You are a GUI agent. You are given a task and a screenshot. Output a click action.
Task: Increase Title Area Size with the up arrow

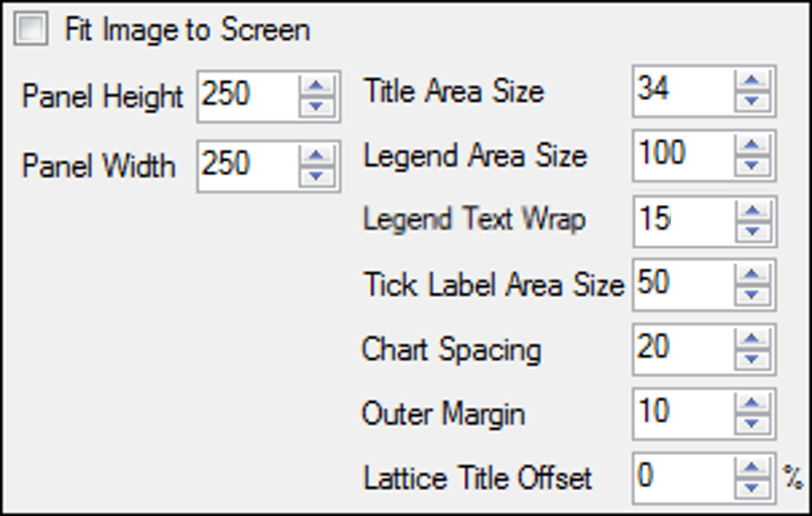click(x=753, y=81)
